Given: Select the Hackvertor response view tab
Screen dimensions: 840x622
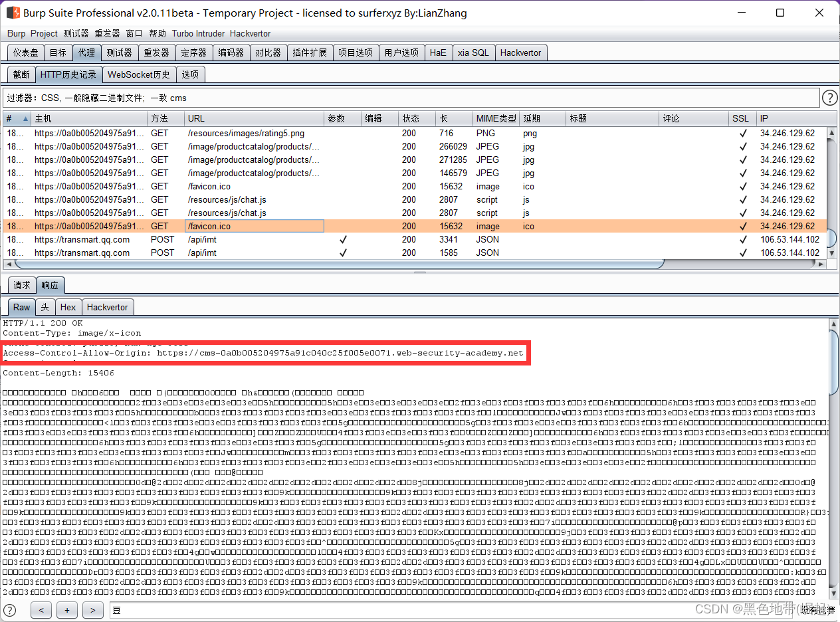Looking at the screenshot, I should (107, 307).
